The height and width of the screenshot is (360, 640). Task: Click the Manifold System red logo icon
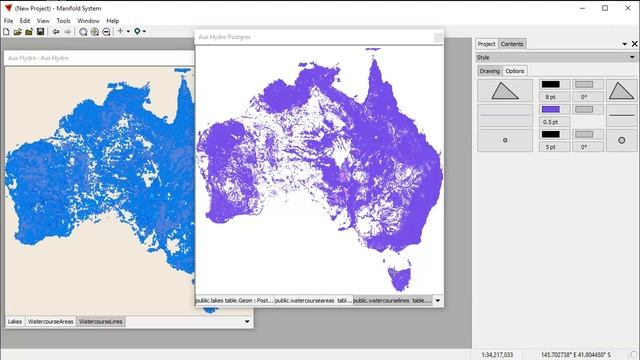coord(8,8)
